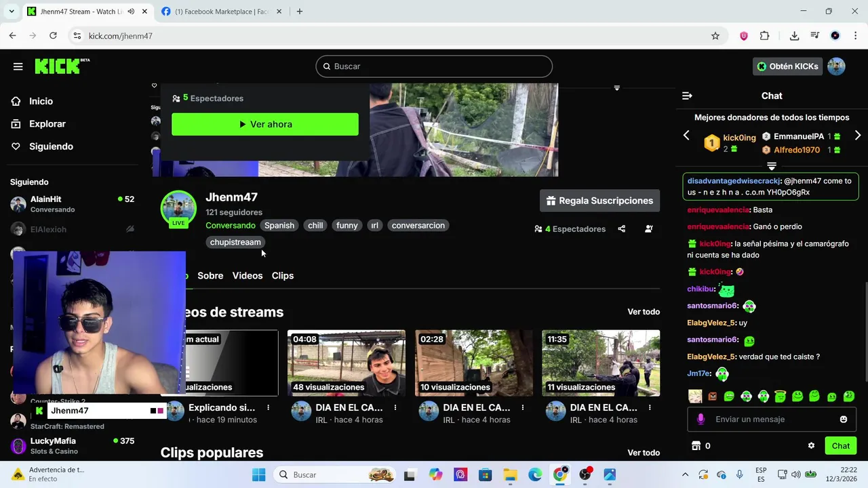This screenshot has width=868, height=488.
Task: Open the Chrome three-dot menu
Action: coord(855,36)
